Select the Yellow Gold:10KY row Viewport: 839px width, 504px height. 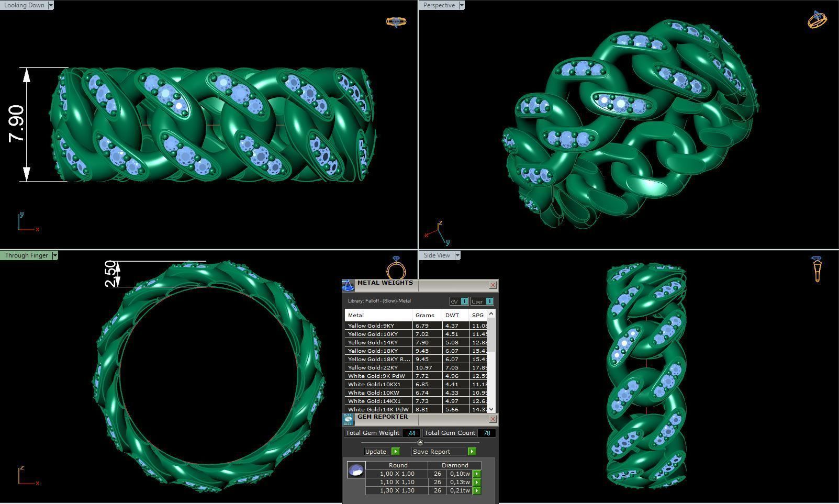coord(416,334)
